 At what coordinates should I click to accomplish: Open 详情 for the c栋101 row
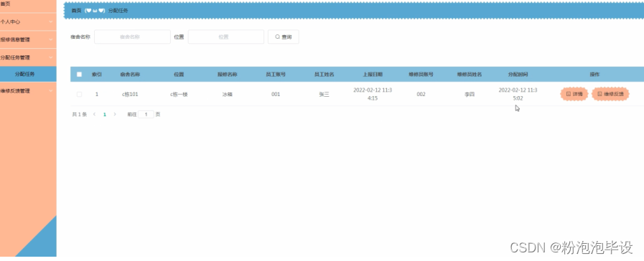coord(574,94)
